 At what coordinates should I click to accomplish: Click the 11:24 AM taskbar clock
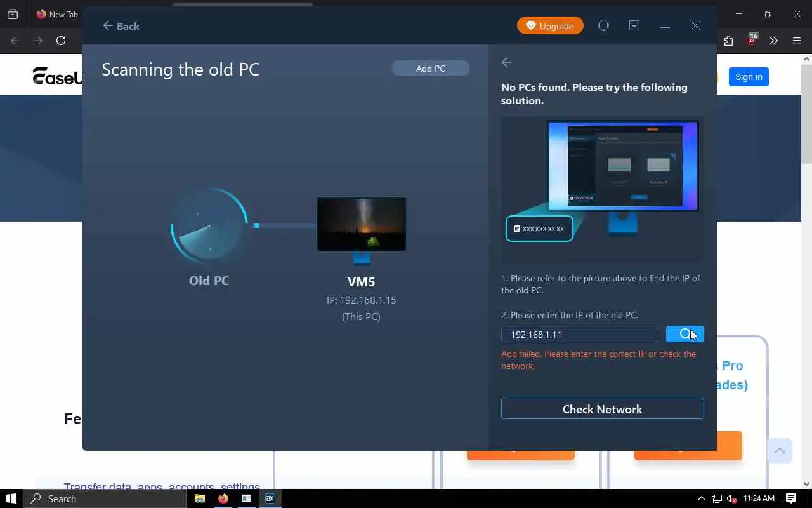(x=759, y=498)
